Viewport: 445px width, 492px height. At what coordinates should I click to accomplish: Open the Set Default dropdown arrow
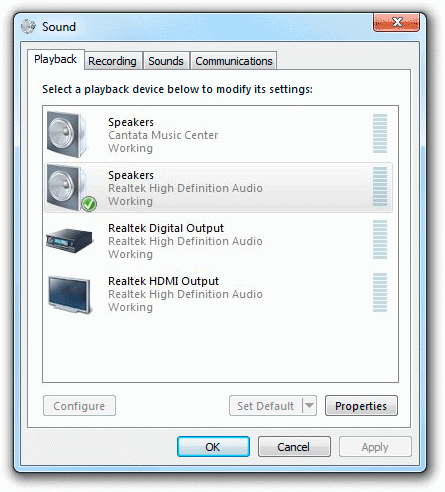(x=310, y=406)
